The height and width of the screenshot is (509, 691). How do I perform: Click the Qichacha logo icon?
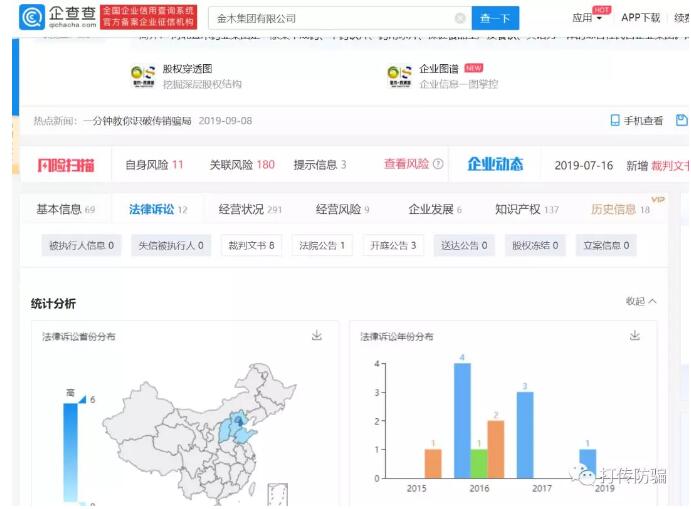32,17
